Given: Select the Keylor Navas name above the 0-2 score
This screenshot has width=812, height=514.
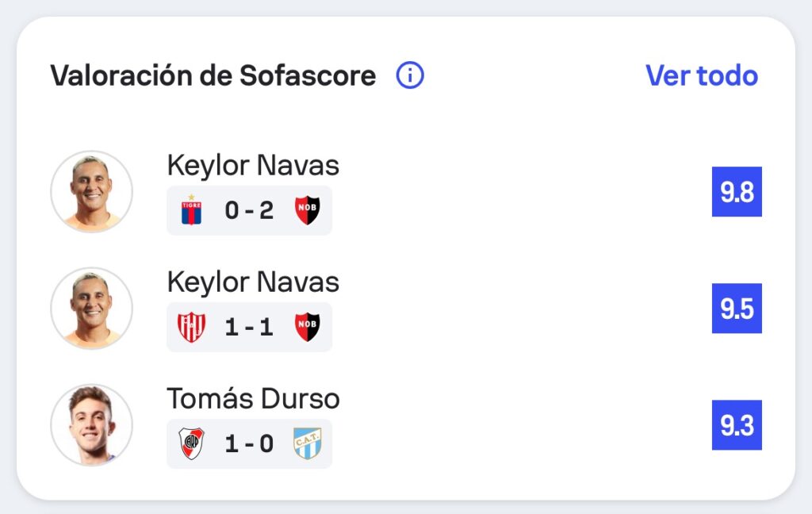Looking at the screenshot, I should tap(253, 166).
